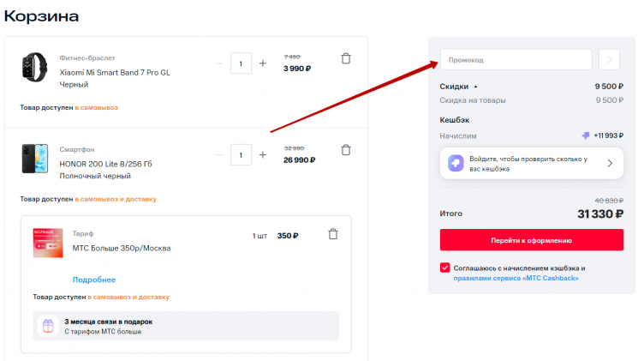
Task: Click the Xiaomi Smart Band product thumbnail
Action: (x=35, y=67)
